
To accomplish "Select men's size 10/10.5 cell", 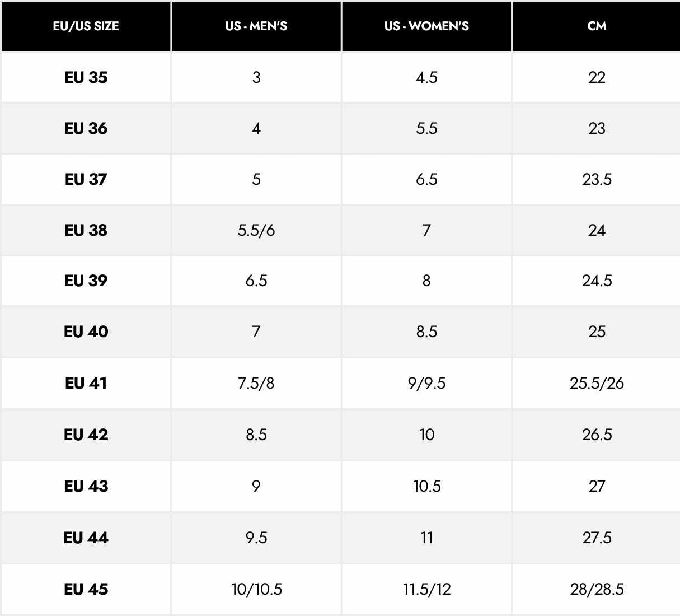I will (x=256, y=589).
